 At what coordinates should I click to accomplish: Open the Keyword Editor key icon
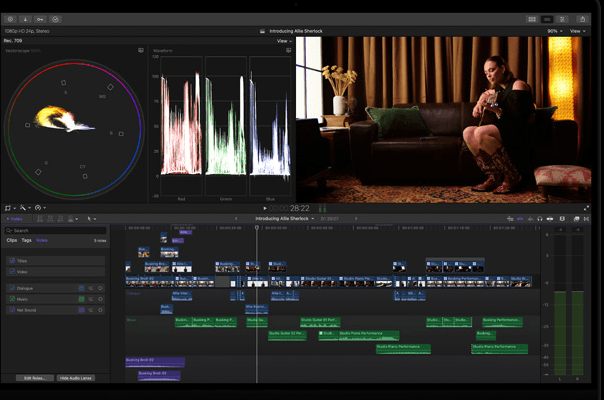(x=40, y=19)
